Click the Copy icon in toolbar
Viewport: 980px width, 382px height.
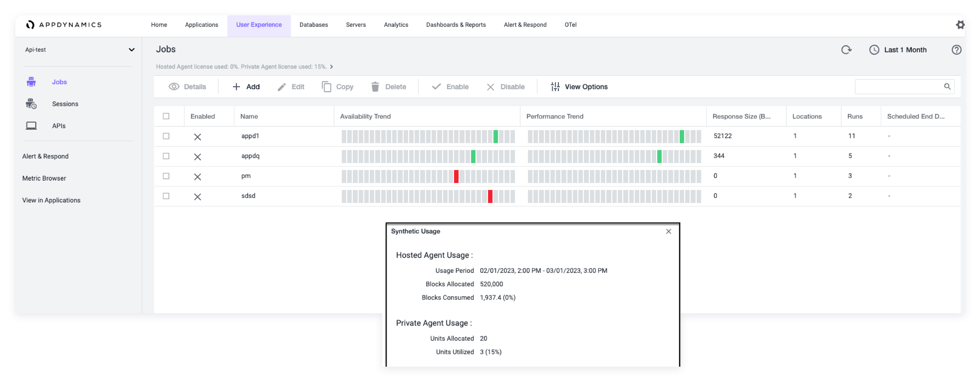coord(326,87)
